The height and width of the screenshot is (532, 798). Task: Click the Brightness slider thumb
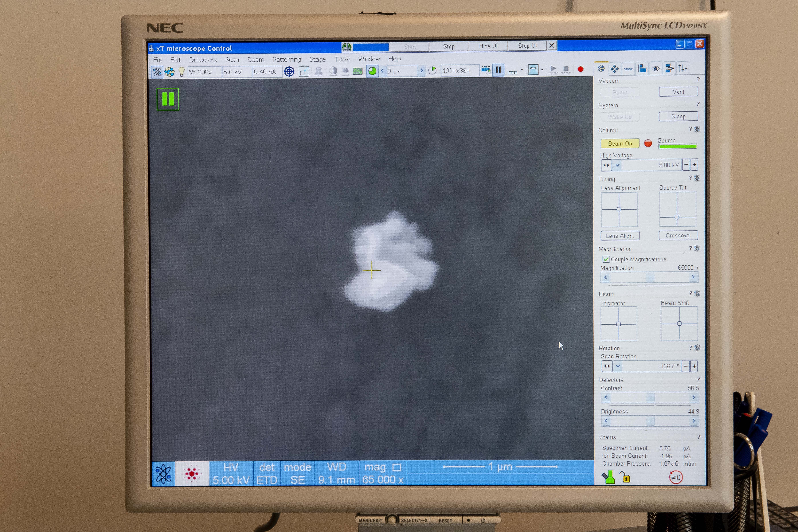(x=650, y=421)
